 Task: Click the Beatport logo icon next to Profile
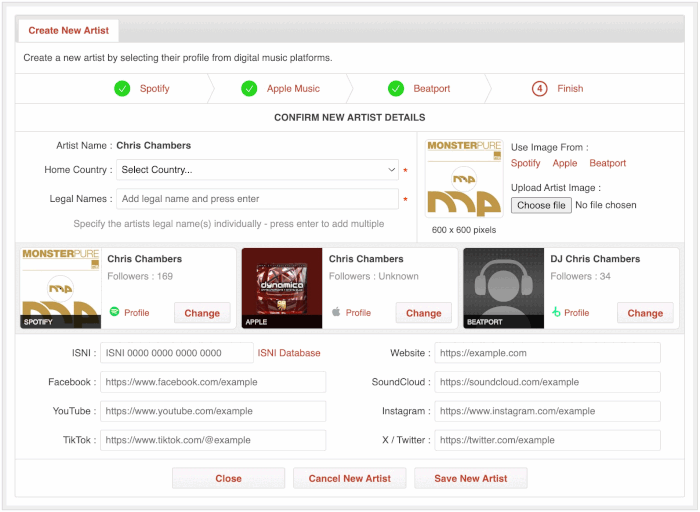click(556, 312)
